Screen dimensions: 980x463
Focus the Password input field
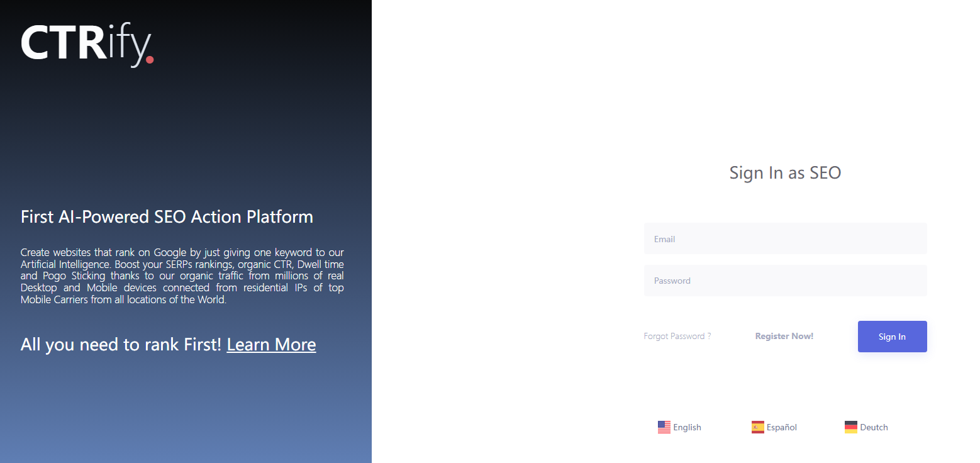[x=786, y=281]
